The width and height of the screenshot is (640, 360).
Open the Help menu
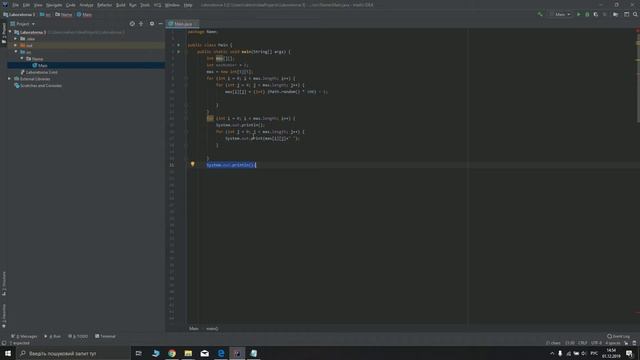tap(188, 5)
